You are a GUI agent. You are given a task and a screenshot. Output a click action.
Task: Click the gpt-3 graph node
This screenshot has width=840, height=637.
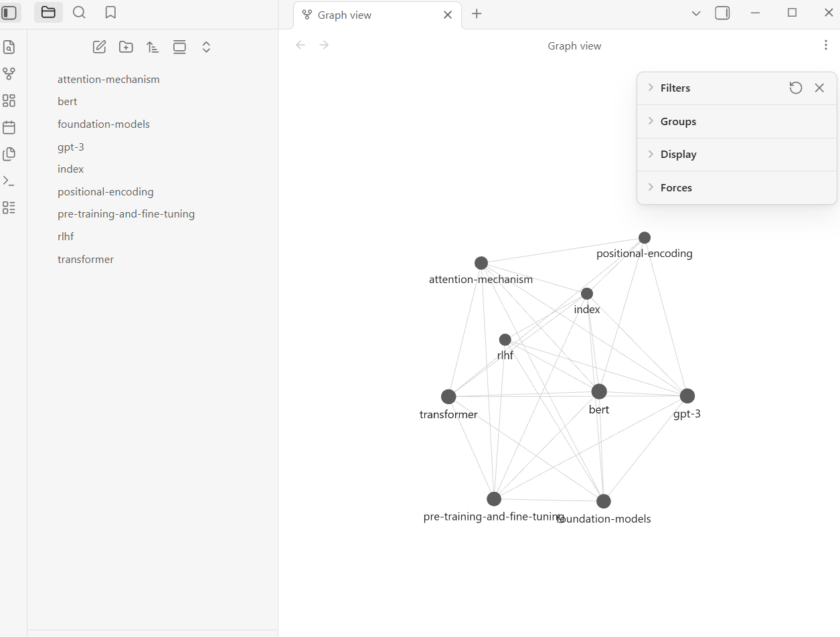click(687, 396)
